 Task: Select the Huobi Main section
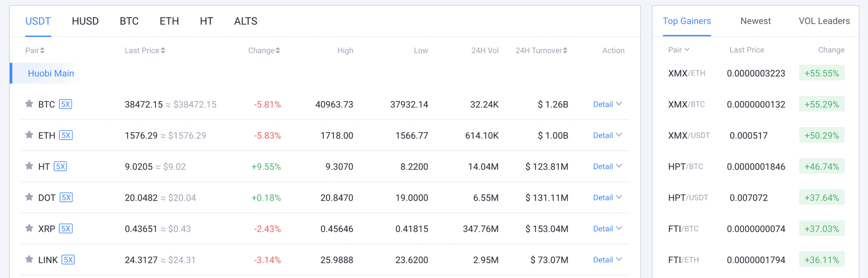coord(51,73)
